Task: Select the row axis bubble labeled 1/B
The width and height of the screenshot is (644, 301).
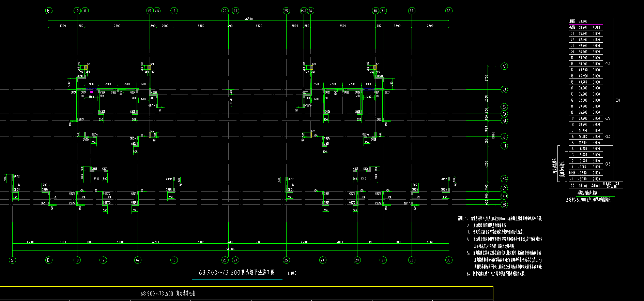Action: (504, 196)
